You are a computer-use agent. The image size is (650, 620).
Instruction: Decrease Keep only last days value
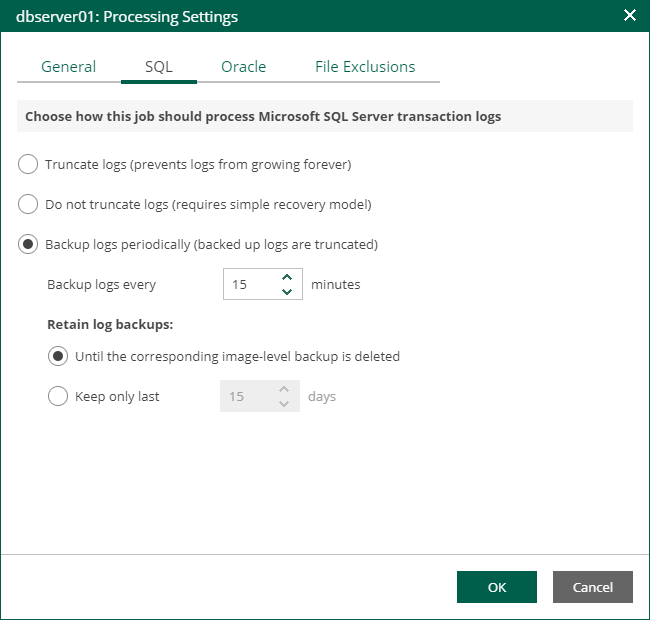tap(284, 404)
